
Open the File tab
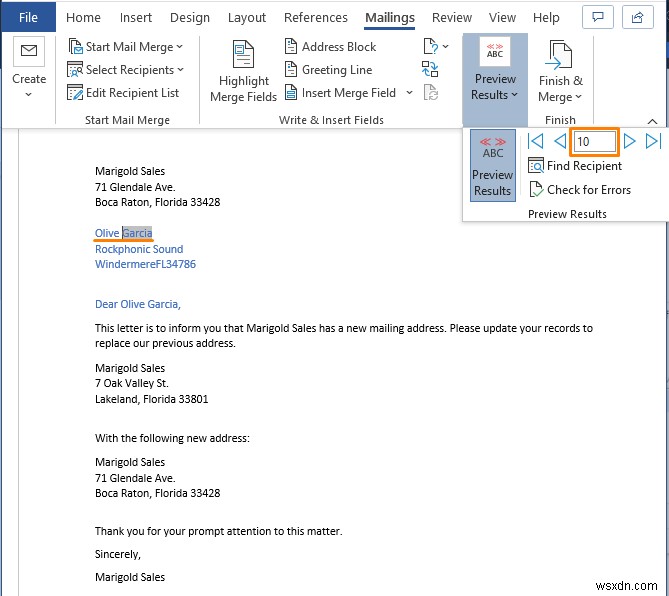tap(28, 17)
